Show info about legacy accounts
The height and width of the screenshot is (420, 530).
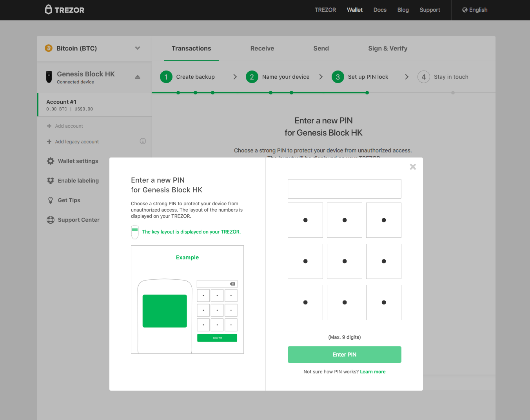pyautogui.click(x=143, y=141)
